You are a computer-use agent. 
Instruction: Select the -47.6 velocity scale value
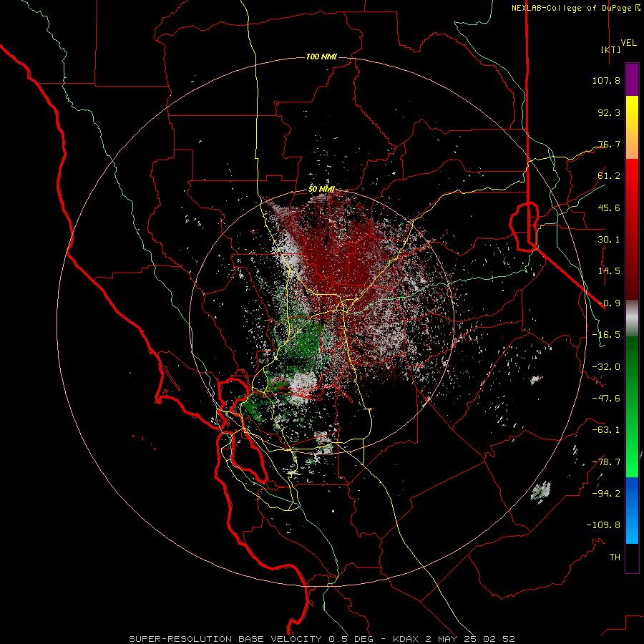point(606,399)
